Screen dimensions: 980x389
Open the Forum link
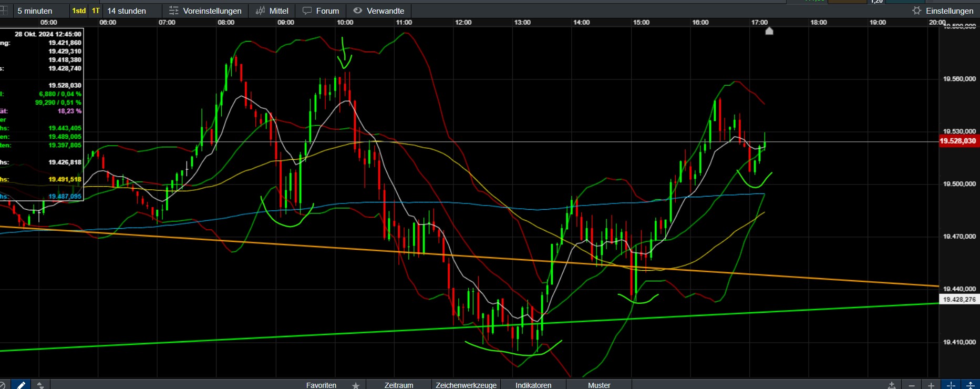coord(321,11)
